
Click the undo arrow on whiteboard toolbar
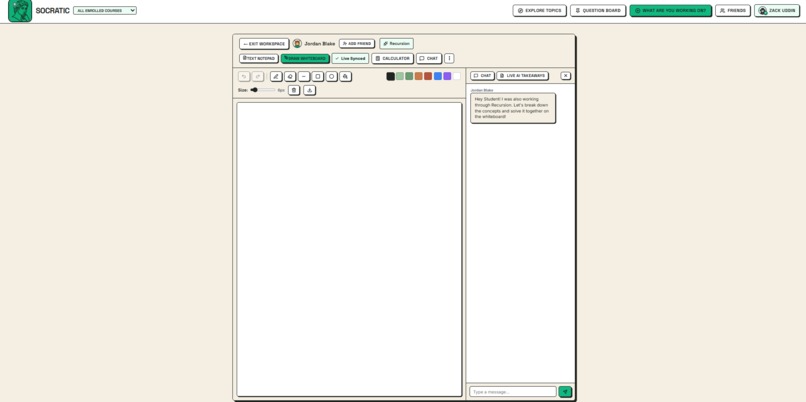pyautogui.click(x=244, y=77)
